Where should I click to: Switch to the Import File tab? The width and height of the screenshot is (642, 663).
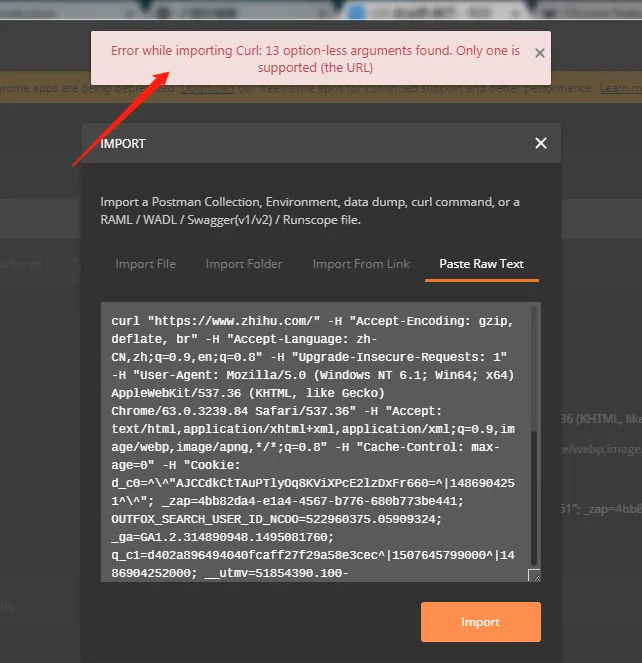pos(145,264)
